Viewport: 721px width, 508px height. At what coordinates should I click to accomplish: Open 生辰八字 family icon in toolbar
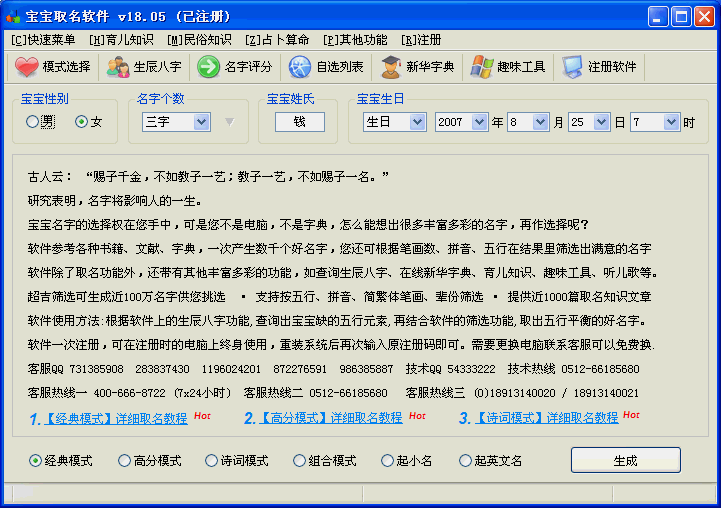pos(118,67)
